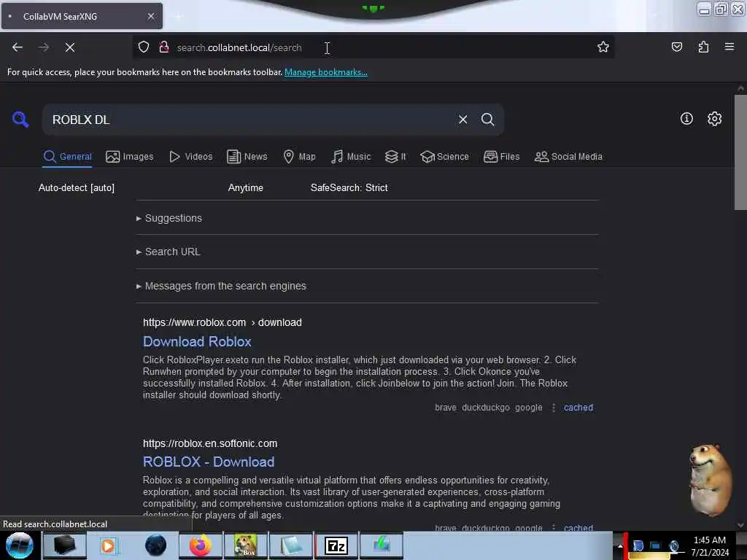This screenshot has height=560, width=747.
Task: Show hidden system tray icons
Action: tap(620, 545)
